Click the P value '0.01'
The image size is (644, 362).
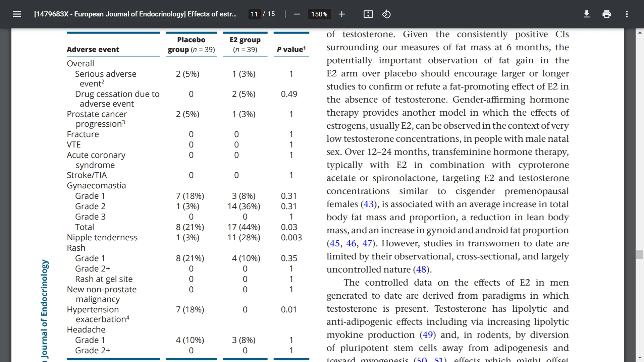click(x=289, y=310)
